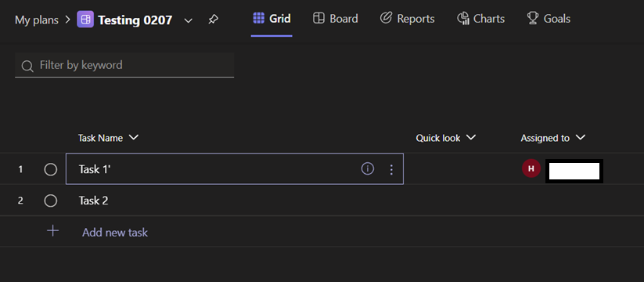The width and height of the screenshot is (644, 282).
Task: Click the search magnifier icon
Action: pyautogui.click(x=27, y=66)
